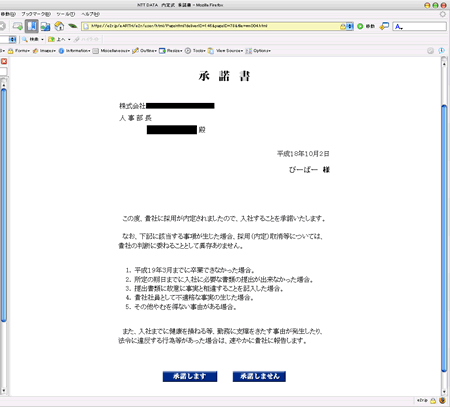Open the Miscellaneous menu

click(111, 51)
